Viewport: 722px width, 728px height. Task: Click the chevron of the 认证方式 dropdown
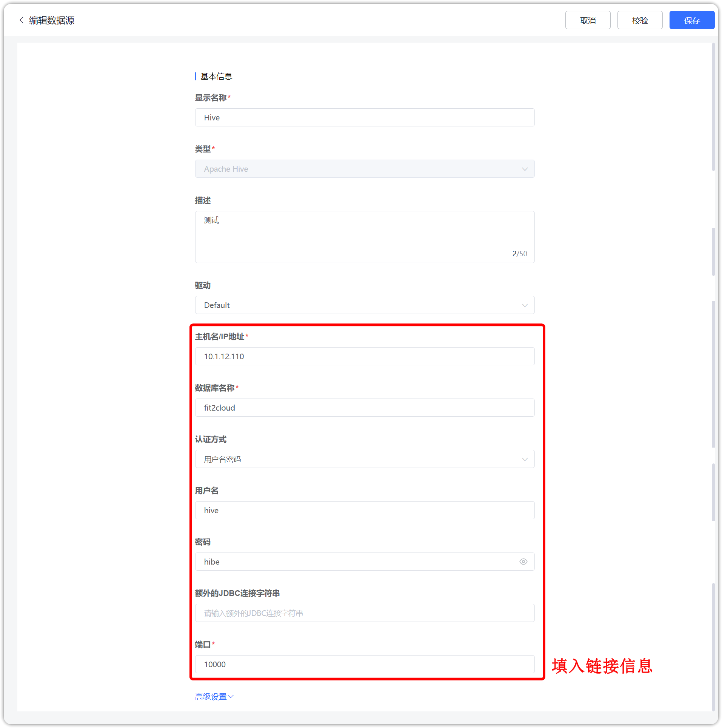(525, 459)
